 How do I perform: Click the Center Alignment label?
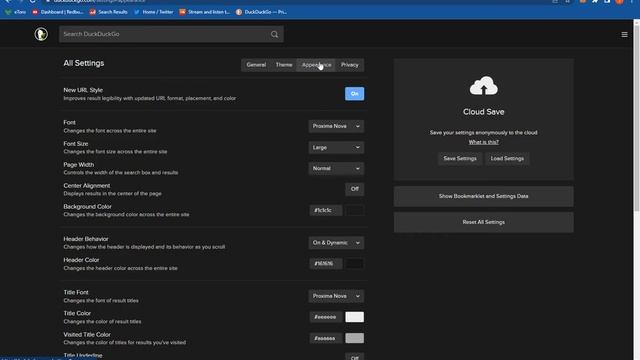coord(87,186)
